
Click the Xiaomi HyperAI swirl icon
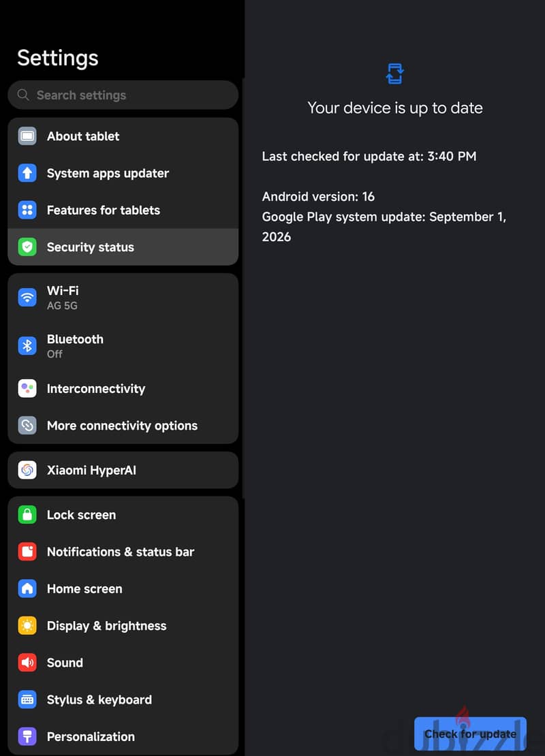(x=27, y=470)
